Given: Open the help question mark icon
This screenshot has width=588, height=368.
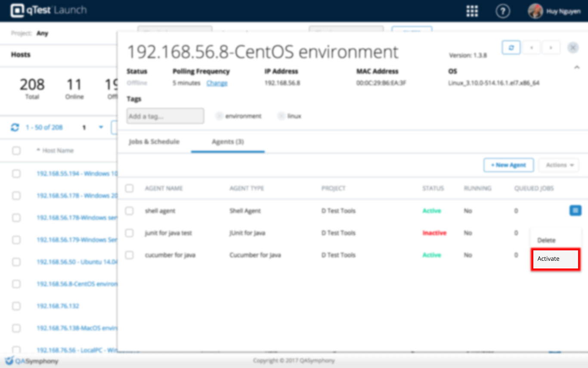Looking at the screenshot, I should click(503, 11).
